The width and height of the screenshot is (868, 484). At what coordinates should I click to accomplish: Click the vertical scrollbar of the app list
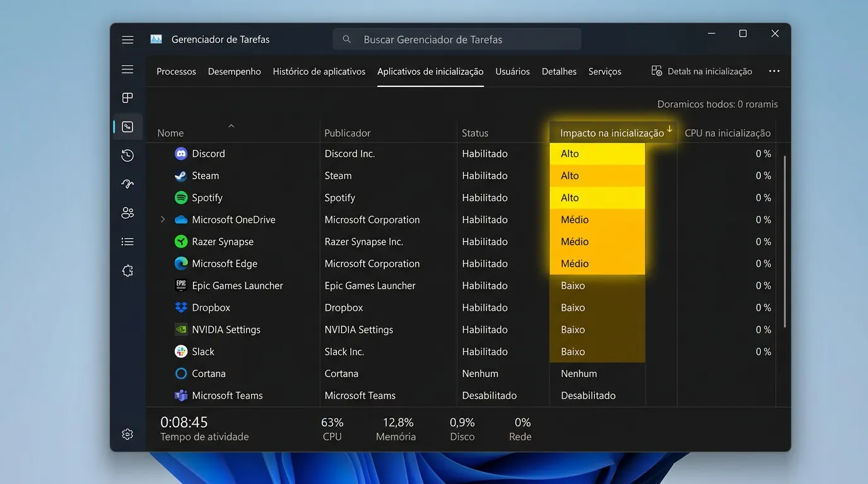point(785,241)
